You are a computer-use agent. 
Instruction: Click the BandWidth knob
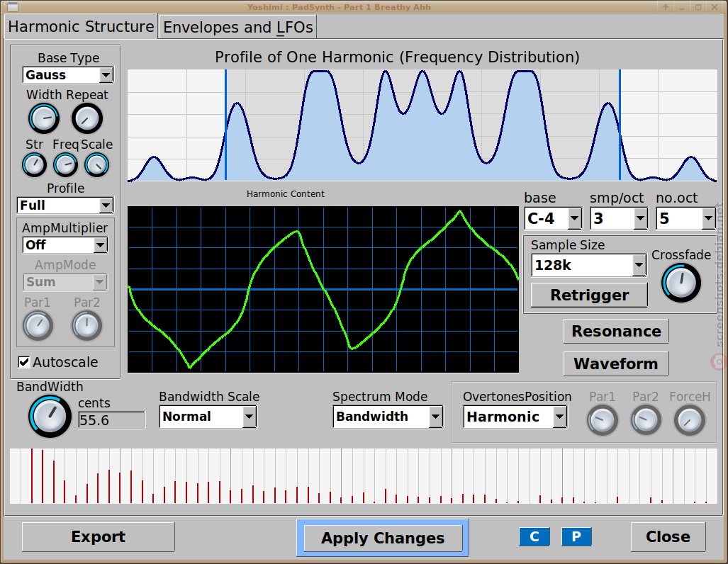pos(50,417)
